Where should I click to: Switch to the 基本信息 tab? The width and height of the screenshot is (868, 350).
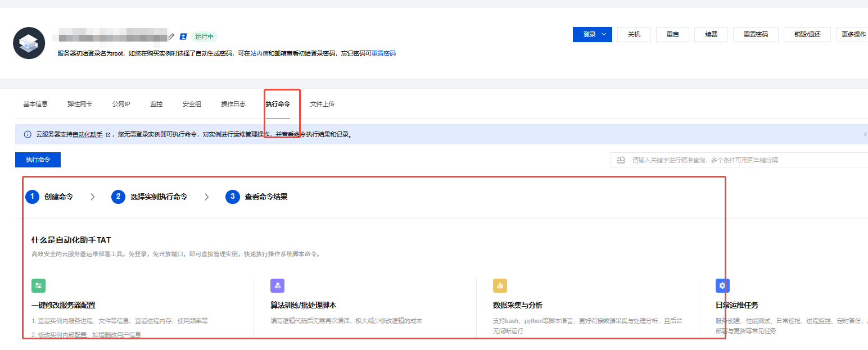35,103
